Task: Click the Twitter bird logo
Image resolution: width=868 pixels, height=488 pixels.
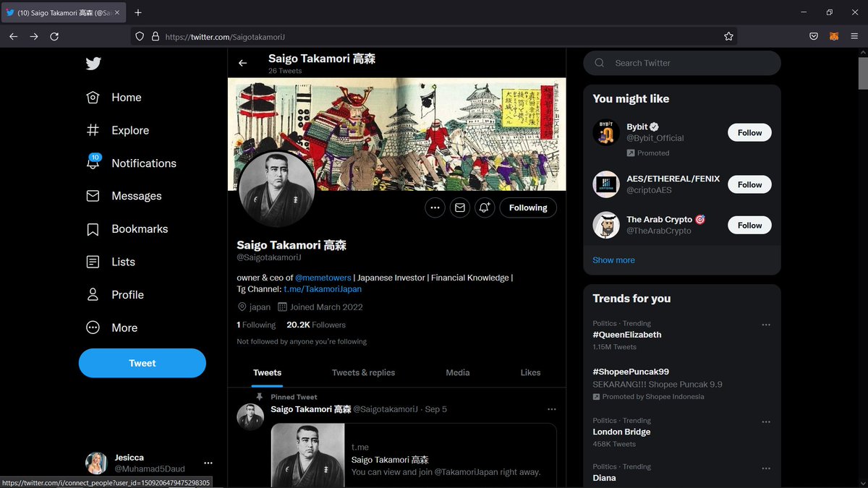Action: pos(93,64)
